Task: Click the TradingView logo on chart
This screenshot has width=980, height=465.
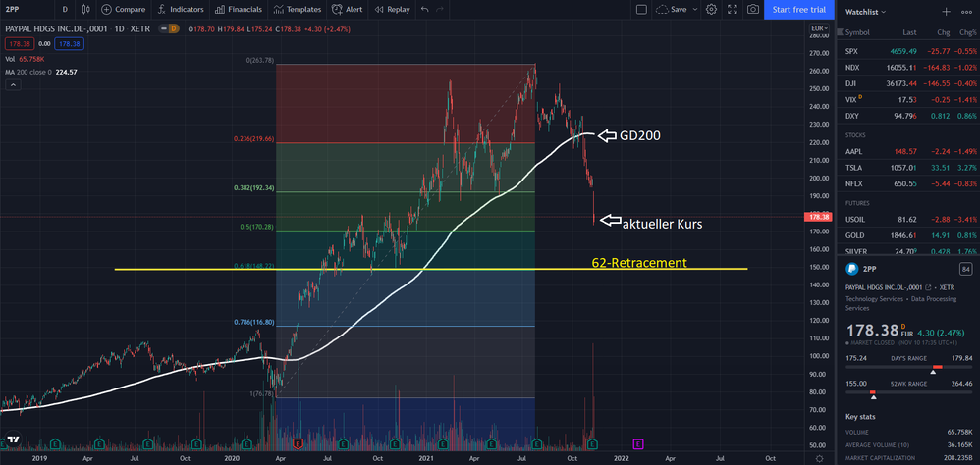Action: 14,439
